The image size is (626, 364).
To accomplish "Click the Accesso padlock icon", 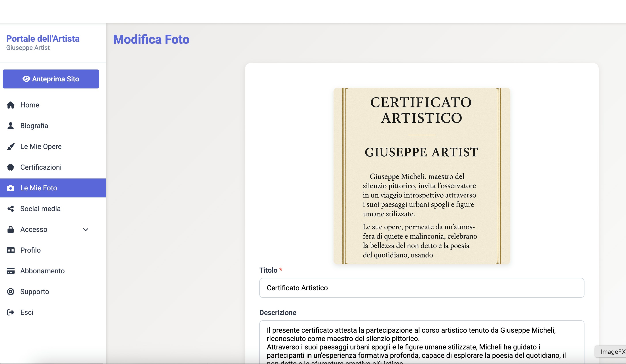I will pos(10,229).
